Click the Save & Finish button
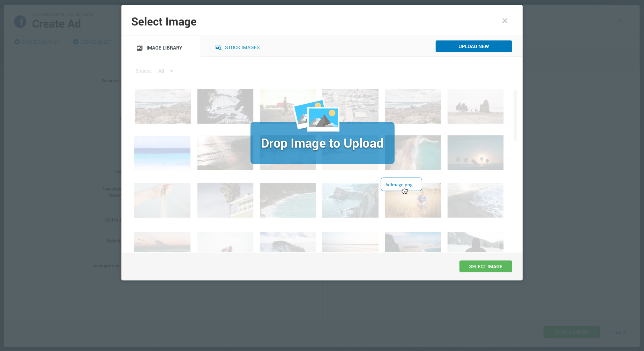 point(571,332)
